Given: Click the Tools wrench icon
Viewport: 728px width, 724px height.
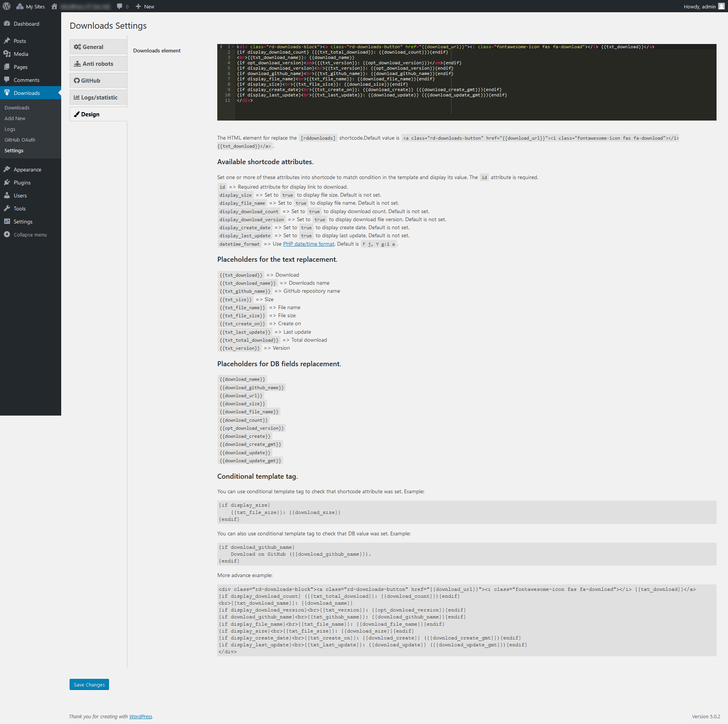Looking at the screenshot, I should click(x=7, y=209).
